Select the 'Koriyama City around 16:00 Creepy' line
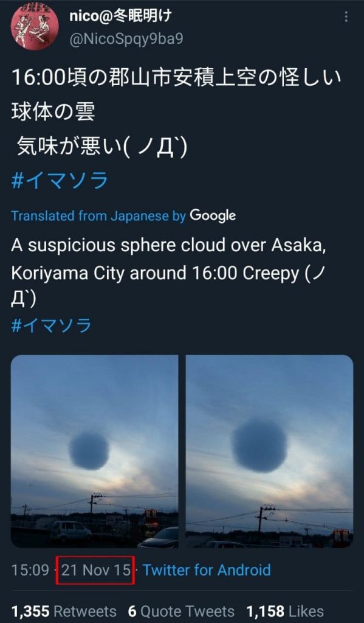 click(155, 273)
